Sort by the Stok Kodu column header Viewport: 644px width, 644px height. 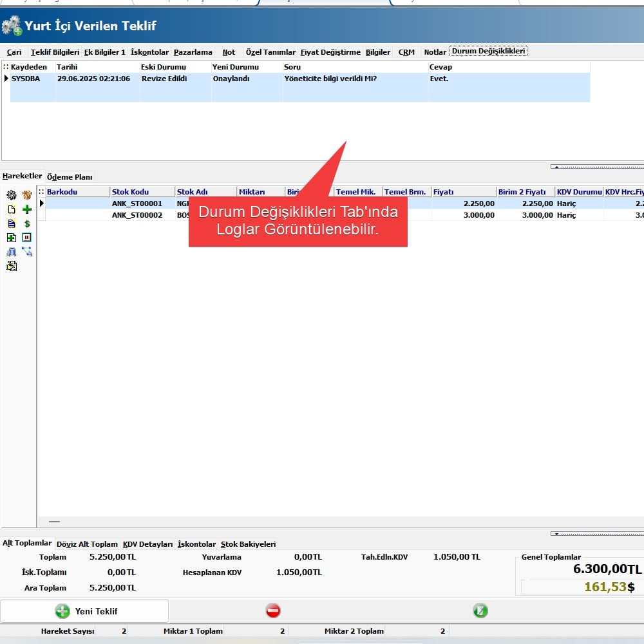point(142,192)
